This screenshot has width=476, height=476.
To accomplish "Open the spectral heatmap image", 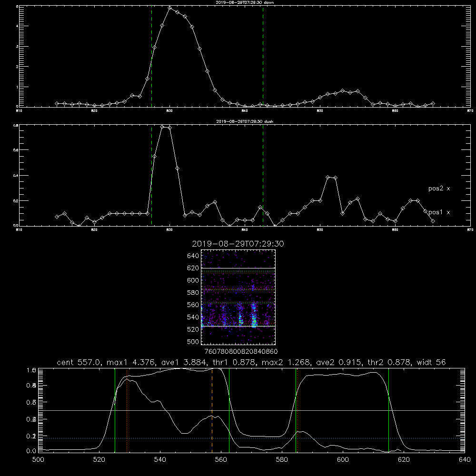I will click(x=238, y=297).
